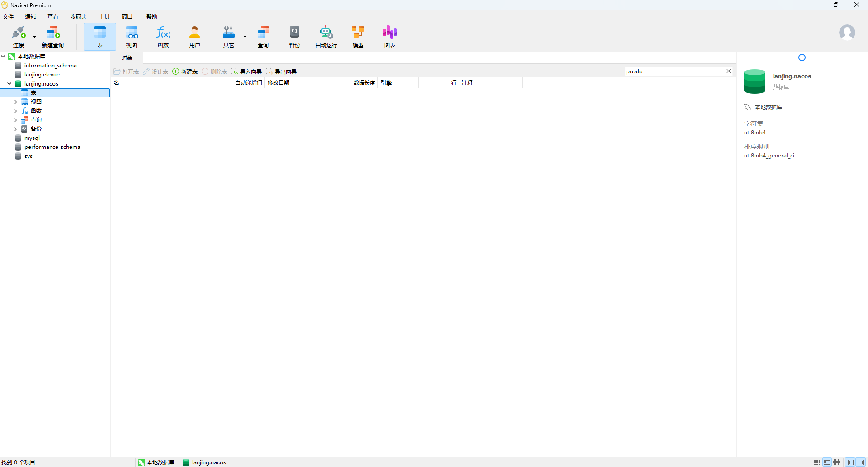
Task: Open the 编辑 menu
Action: click(x=30, y=17)
